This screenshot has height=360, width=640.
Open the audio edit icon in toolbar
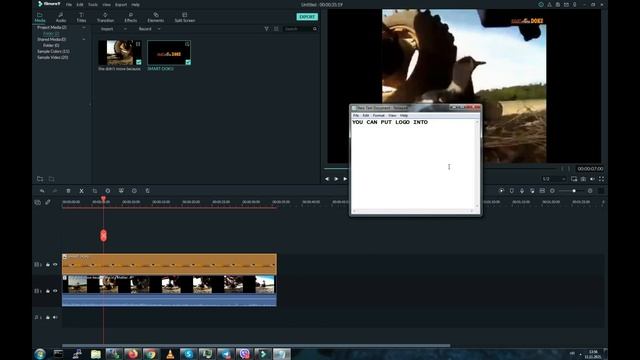(147, 191)
